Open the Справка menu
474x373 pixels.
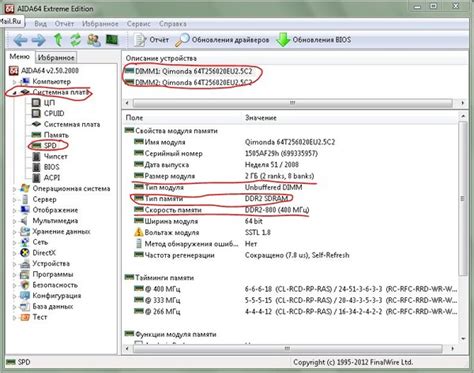(x=173, y=24)
